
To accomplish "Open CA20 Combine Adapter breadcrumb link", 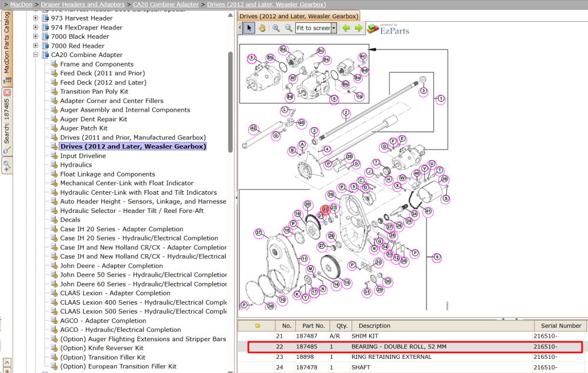I will (166, 5).
